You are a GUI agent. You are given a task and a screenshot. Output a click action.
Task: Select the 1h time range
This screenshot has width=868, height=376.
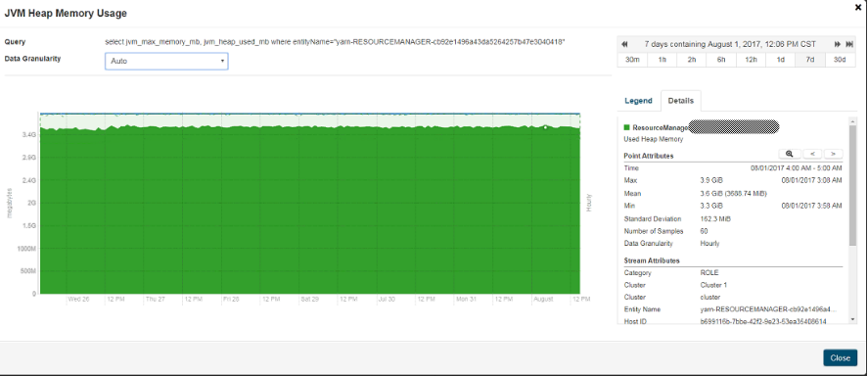(x=662, y=60)
